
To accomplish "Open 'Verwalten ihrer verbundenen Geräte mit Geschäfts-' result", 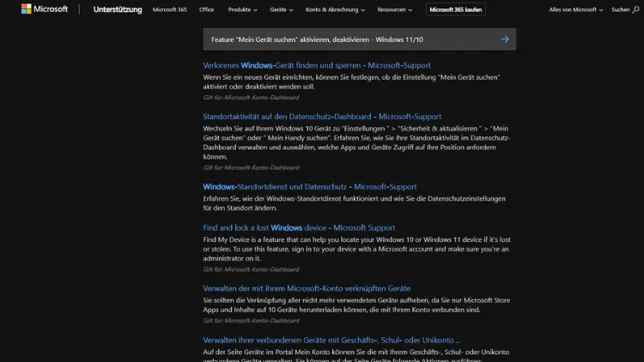I will click(331, 341).
